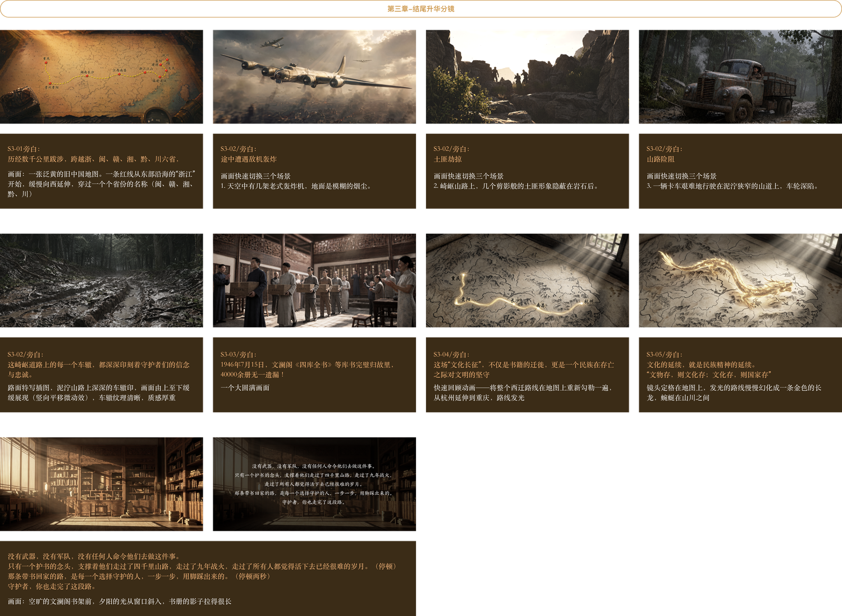
Task: Select narration "这崎岖道路上的每一个车辙"
Action: [x=99, y=370]
